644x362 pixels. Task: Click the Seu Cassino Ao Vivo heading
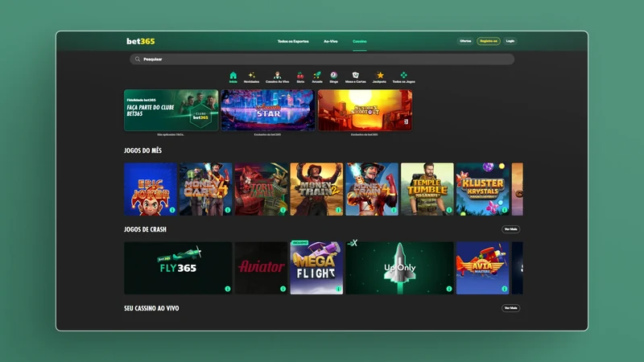click(151, 308)
